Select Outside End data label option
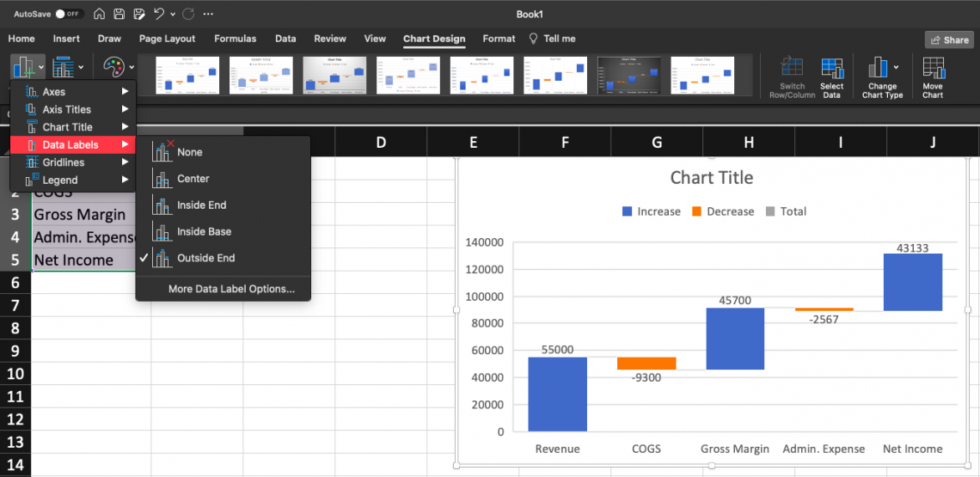980x477 pixels. point(205,258)
